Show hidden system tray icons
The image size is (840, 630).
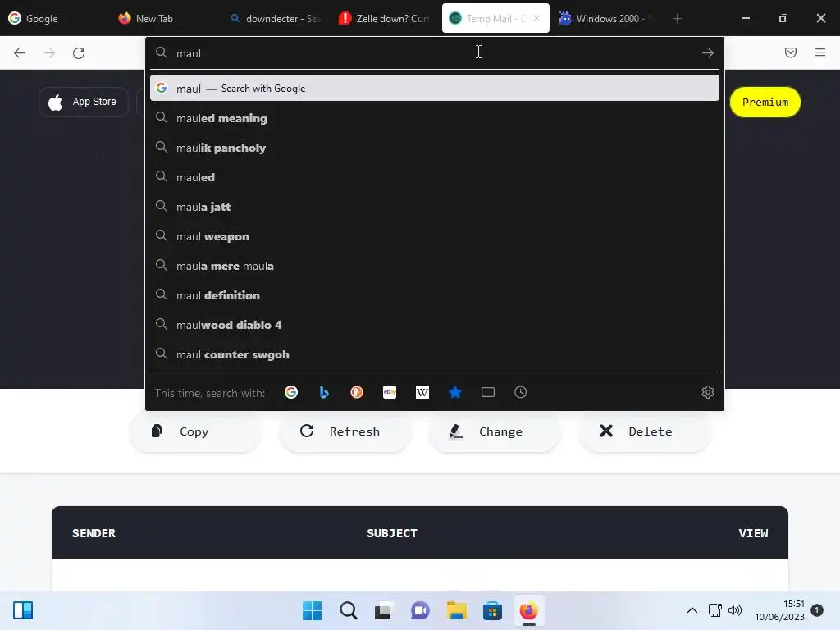(x=692, y=610)
